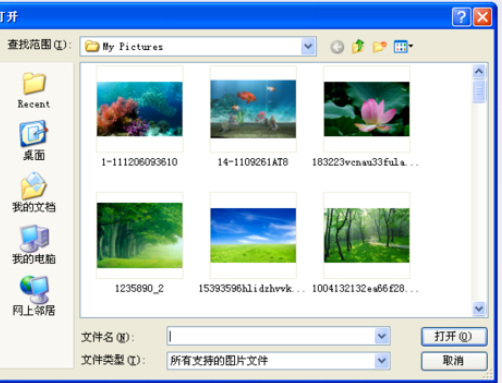Viewport: 502px width, 383px height.
Task: Open 网上邻居 network places
Action: coord(34,296)
